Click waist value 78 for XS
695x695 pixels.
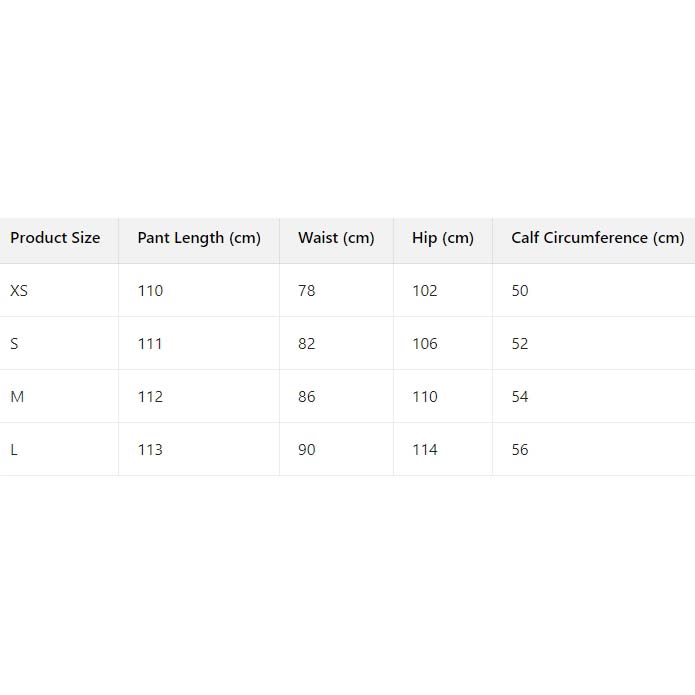[306, 291]
